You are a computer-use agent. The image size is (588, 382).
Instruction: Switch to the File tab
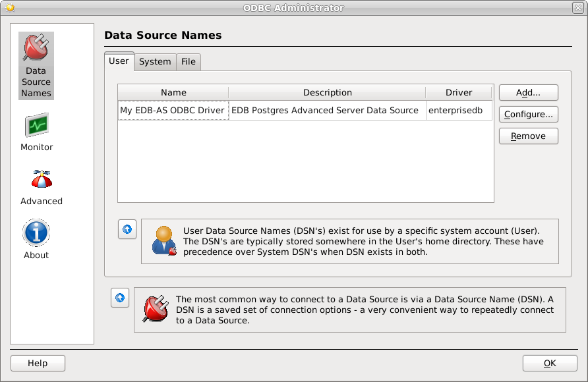189,62
